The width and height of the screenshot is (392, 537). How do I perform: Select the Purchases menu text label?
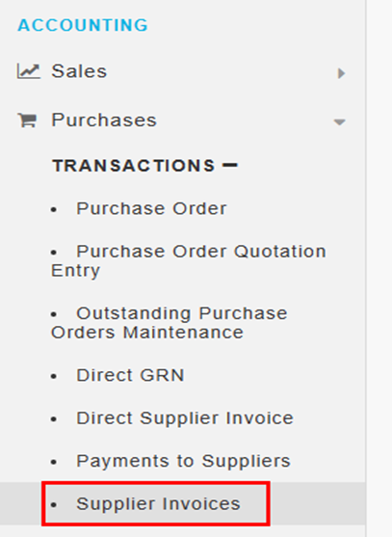coord(104,121)
